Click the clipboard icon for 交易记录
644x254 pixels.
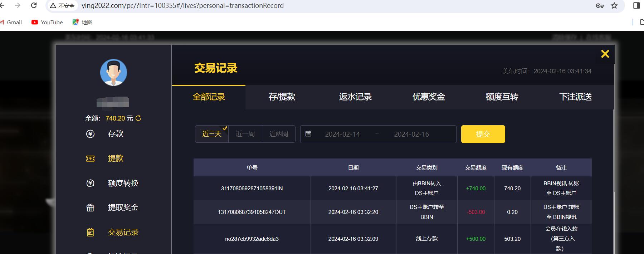[91, 232]
